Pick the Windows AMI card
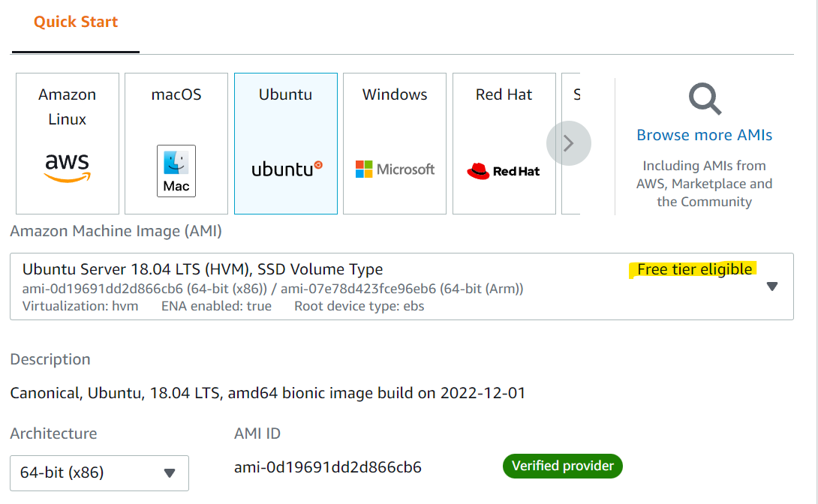Viewport: 818px width, 504px height. pos(395,143)
